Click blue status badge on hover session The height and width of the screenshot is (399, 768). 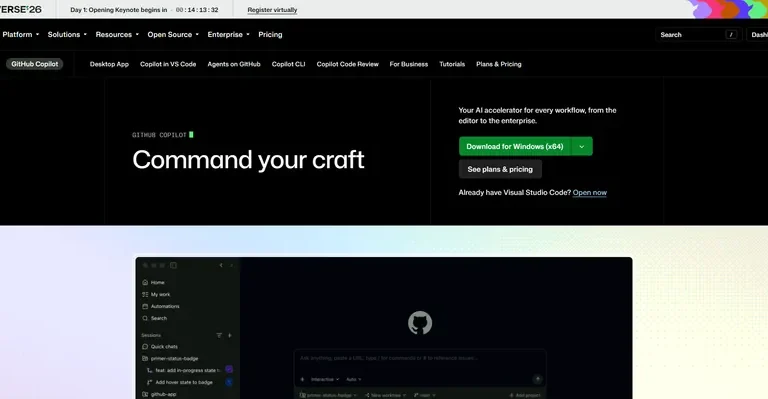click(x=229, y=382)
